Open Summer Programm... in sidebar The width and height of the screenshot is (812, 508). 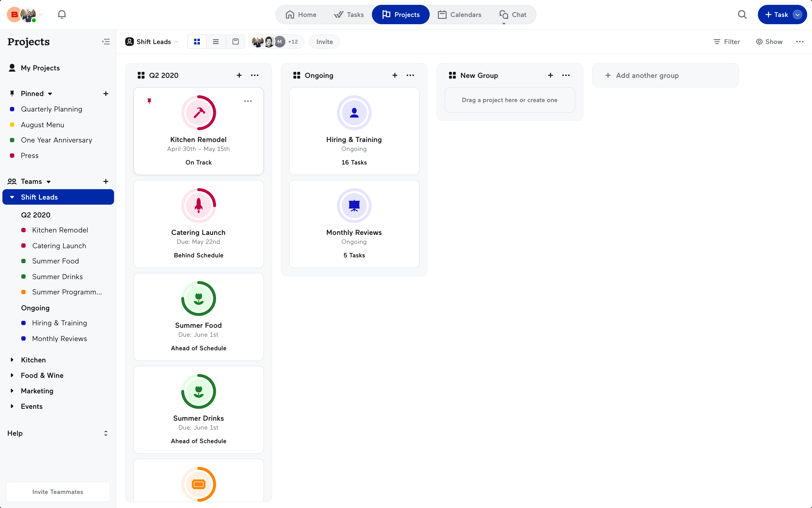click(x=67, y=292)
